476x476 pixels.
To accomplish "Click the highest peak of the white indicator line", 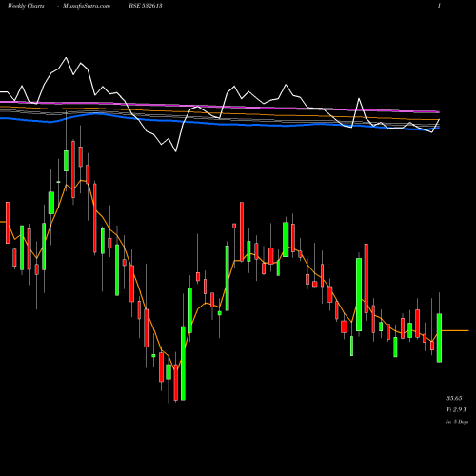I will 66,58.
